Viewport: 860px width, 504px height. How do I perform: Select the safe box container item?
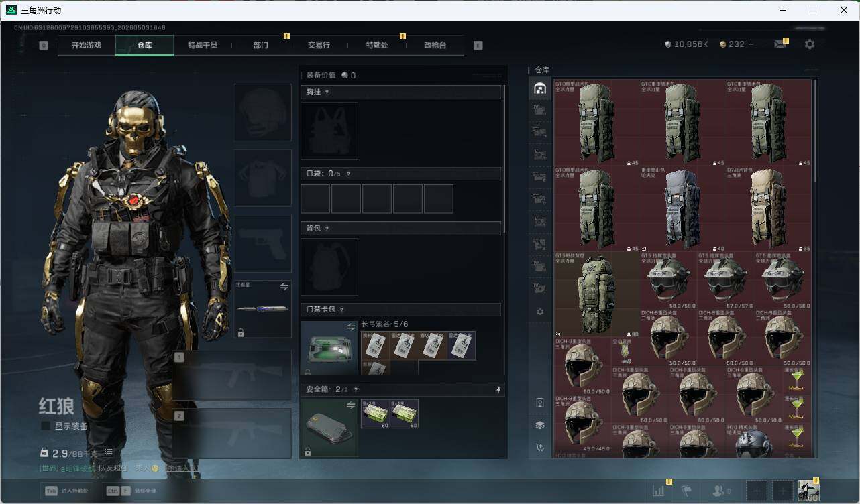pyautogui.click(x=329, y=428)
